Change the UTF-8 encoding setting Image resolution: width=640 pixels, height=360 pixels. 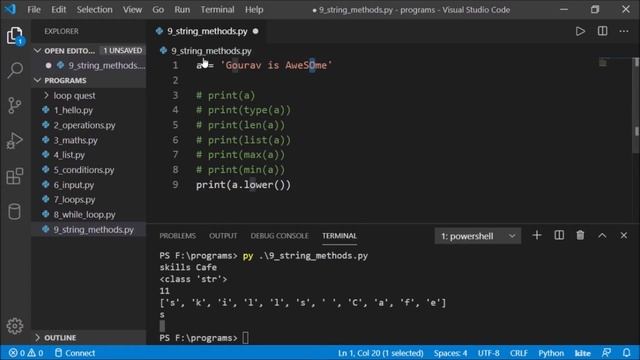(488, 353)
